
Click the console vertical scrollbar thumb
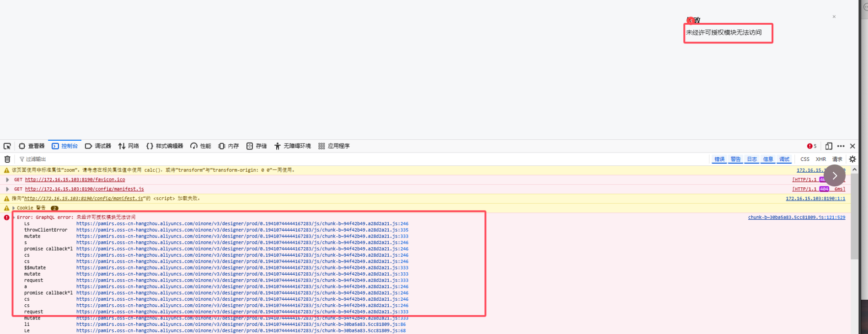tap(854, 216)
